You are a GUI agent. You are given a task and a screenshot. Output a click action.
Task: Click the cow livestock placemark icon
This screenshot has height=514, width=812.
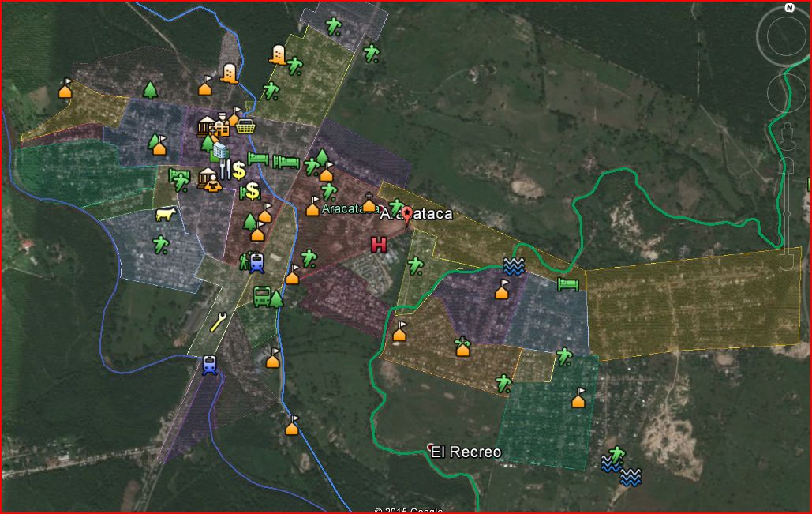(x=166, y=214)
